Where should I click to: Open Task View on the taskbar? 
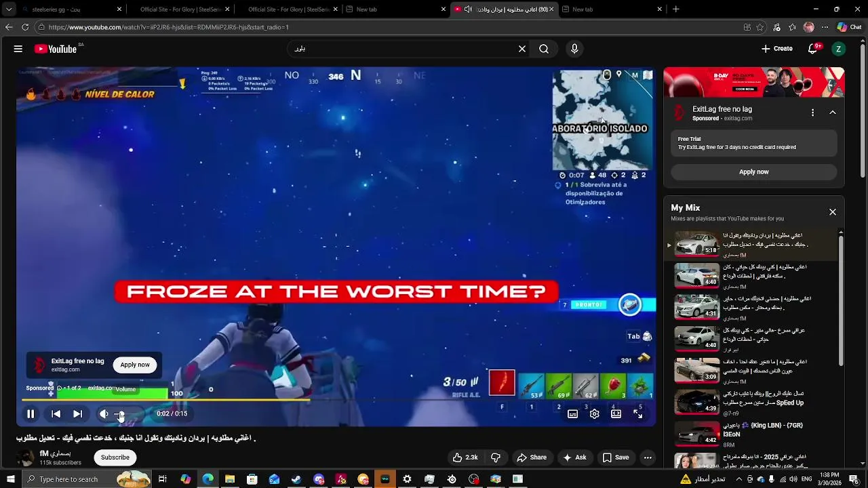[x=163, y=479]
